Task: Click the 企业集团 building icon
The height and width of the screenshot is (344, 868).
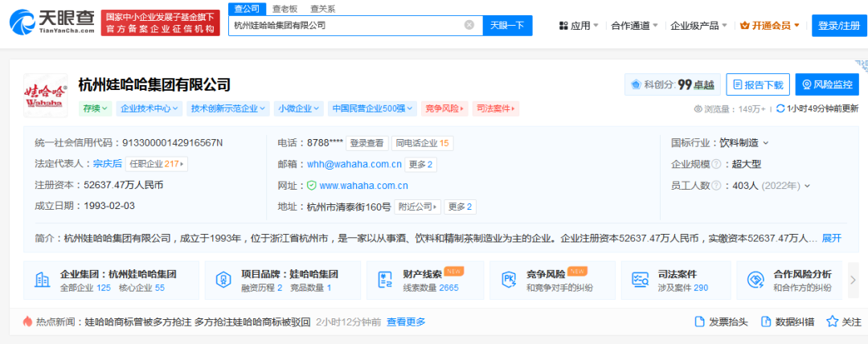Action: tap(42, 281)
